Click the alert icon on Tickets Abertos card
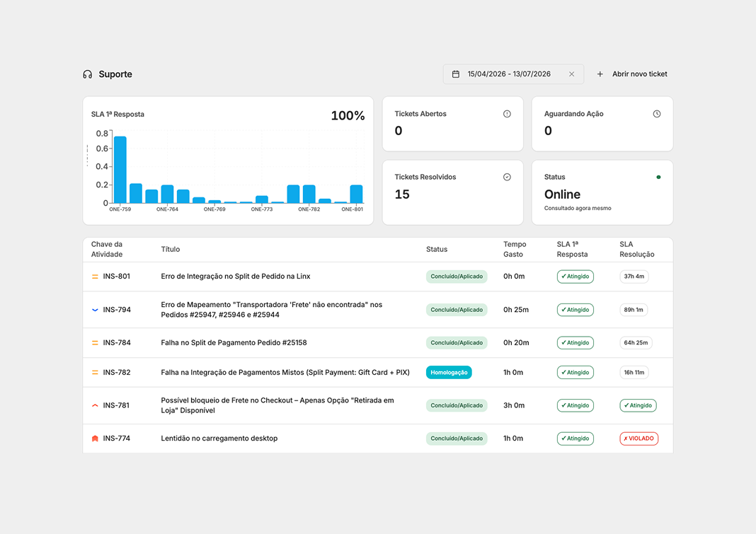Image resolution: width=756 pixels, height=534 pixels. 507,114
